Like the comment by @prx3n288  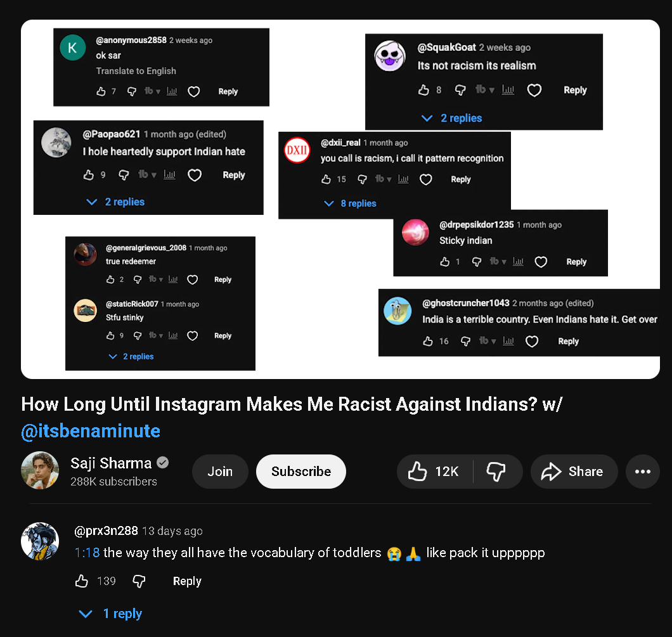[x=82, y=581]
